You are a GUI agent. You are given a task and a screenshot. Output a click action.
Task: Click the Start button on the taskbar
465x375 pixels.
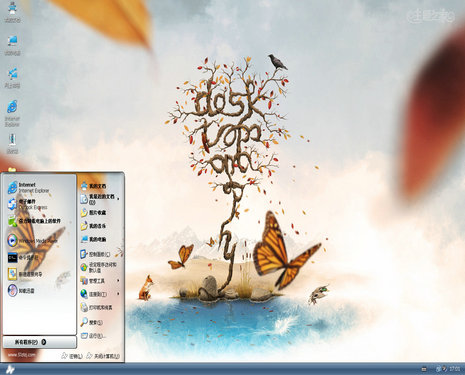[10, 369]
